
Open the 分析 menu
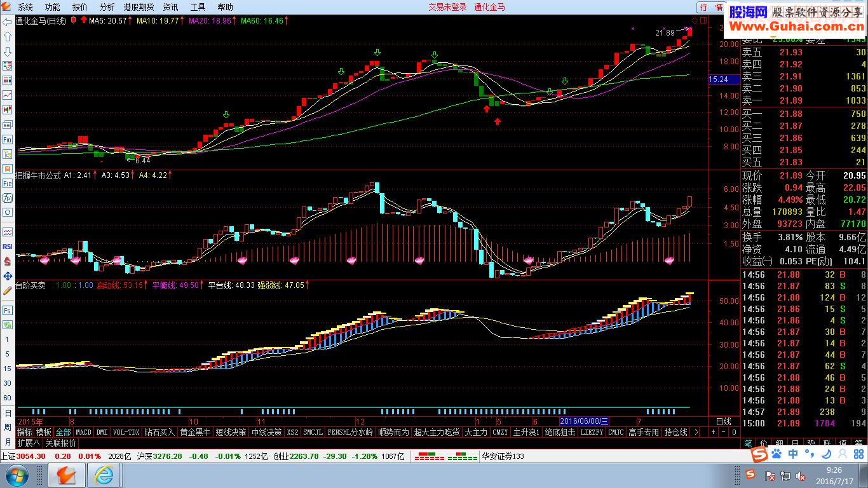(107, 7)
